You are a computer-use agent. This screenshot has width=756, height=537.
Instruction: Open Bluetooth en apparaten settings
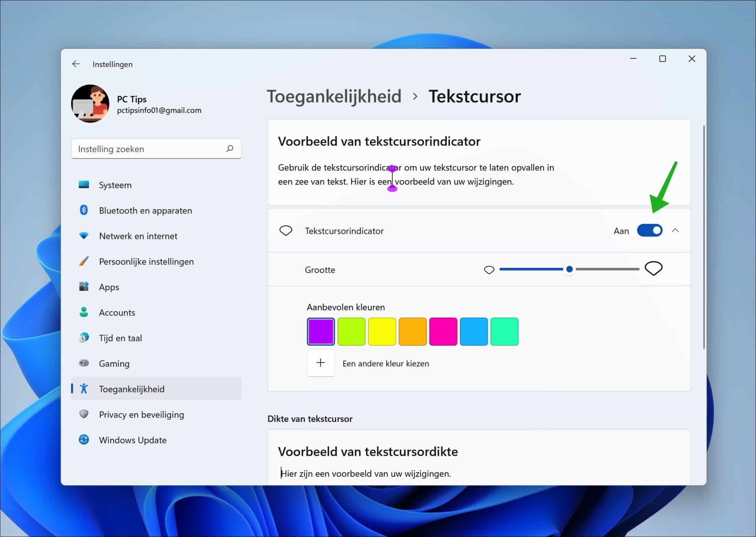(x=84, y=210)
